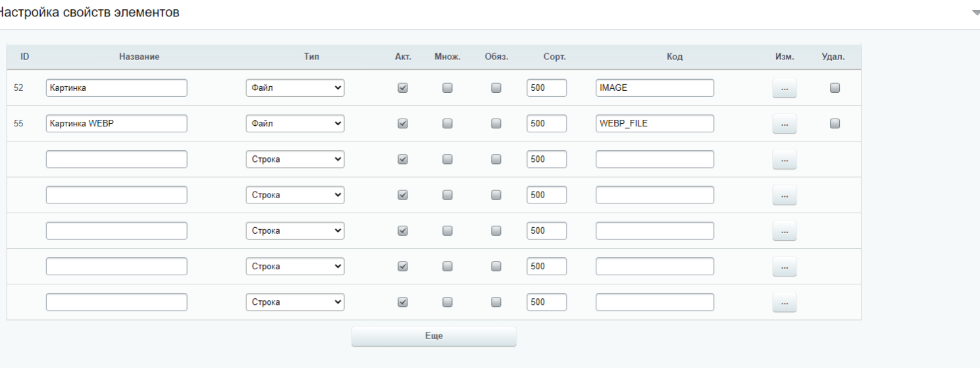Click the Изм. column header
980x368 pixels.
click(x=785, y=57)
